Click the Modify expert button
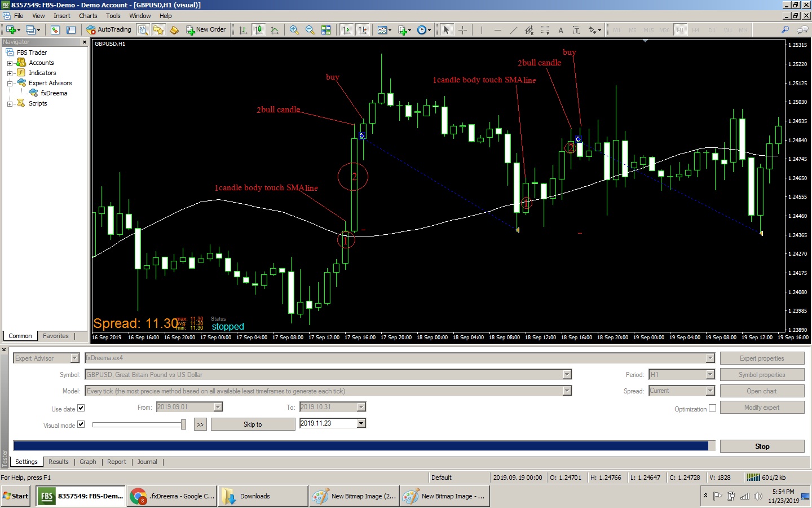812x508 pixels. click(x=762, y=408)
